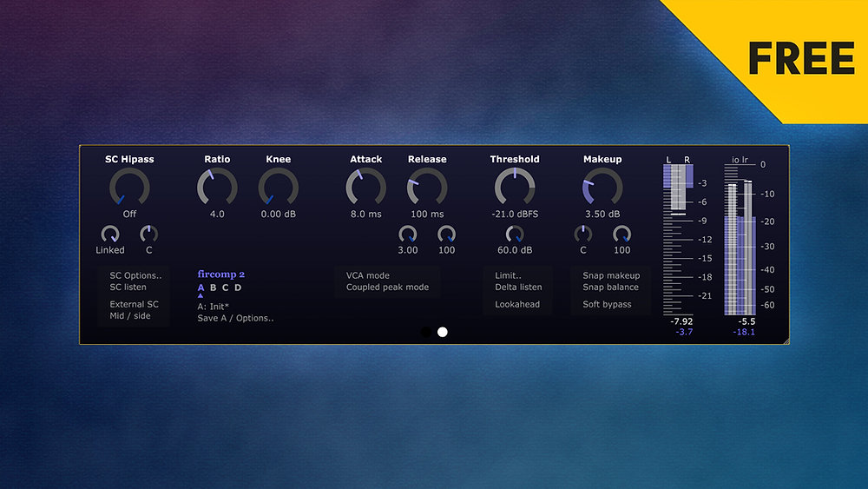Click the white page indicator dot
The height and width of the screenshot is (489, 868).
(x=443, y=332)
